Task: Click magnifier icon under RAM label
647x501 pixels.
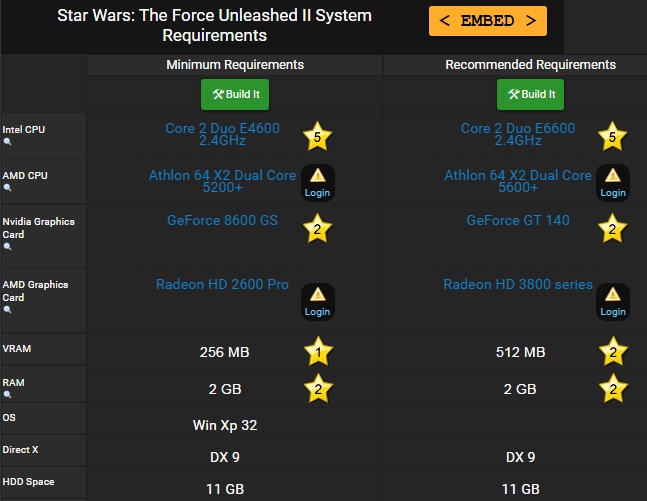Action: point(8,393)
